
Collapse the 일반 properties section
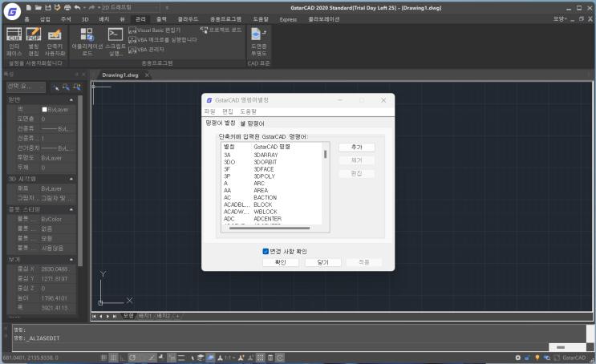point(71,99)
